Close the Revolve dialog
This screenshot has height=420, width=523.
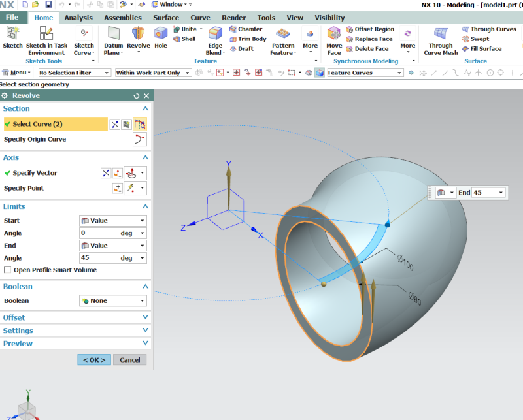146,96
